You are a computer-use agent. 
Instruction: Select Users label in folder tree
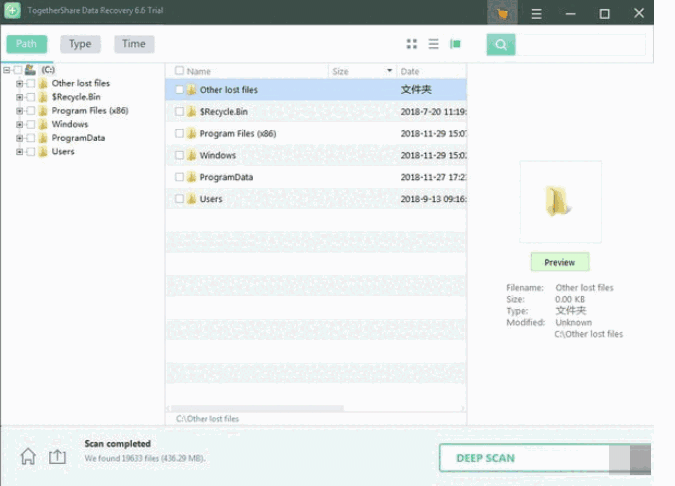tap(63, 152)
